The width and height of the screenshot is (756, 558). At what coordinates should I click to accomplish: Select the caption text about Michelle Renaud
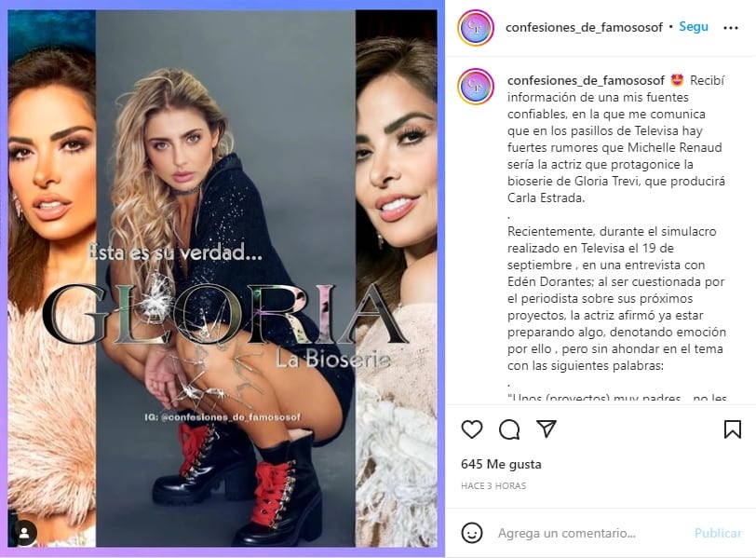coord(616,140)
